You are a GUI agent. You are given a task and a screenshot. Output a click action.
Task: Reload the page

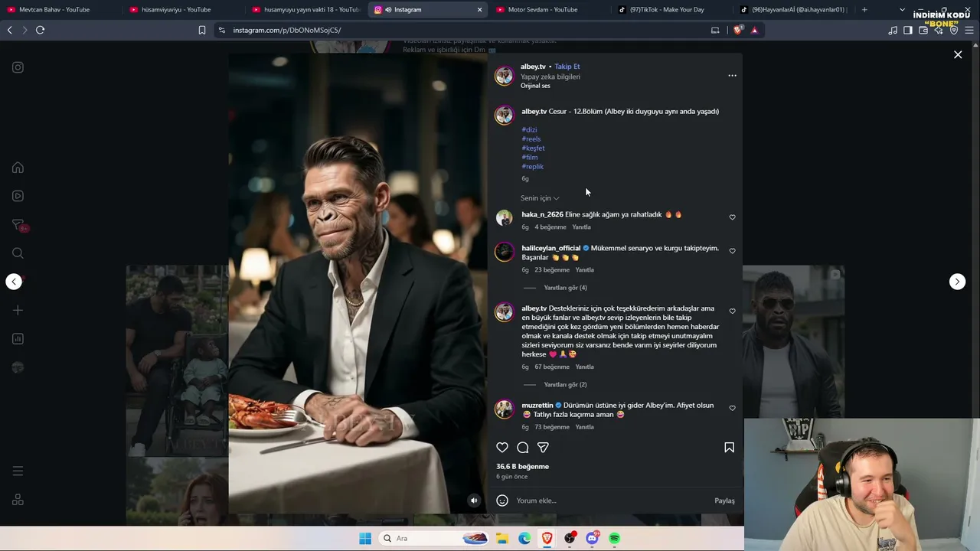click(x=40, y=30)
